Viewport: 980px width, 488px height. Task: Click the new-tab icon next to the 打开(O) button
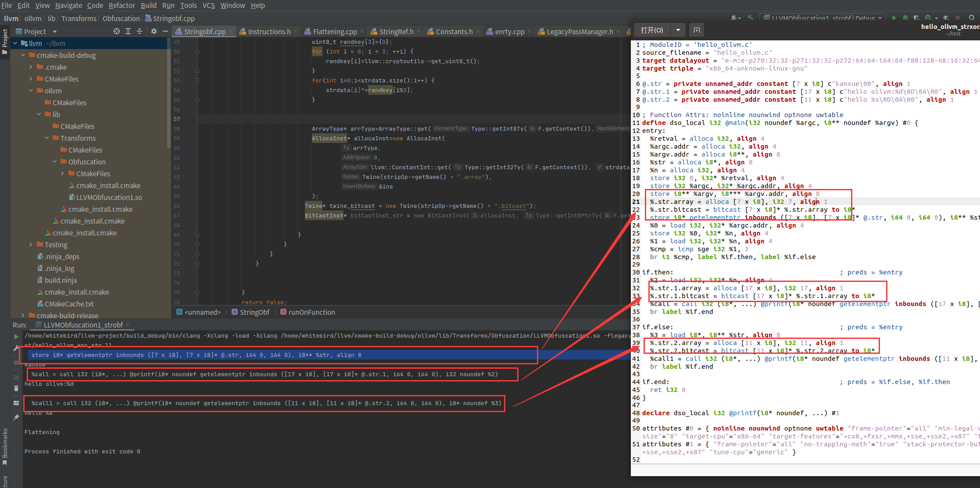(x=697, y=30)
